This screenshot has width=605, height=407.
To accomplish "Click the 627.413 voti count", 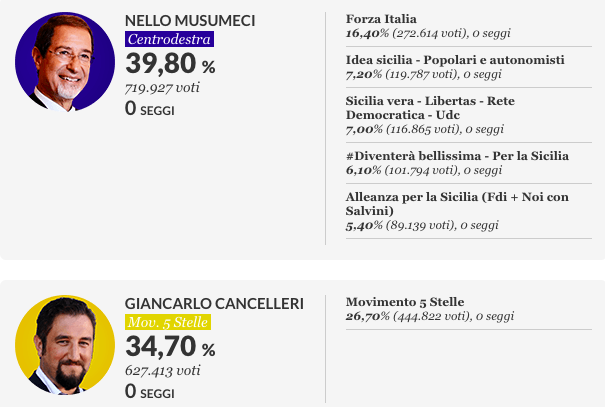I will (162, 371).
